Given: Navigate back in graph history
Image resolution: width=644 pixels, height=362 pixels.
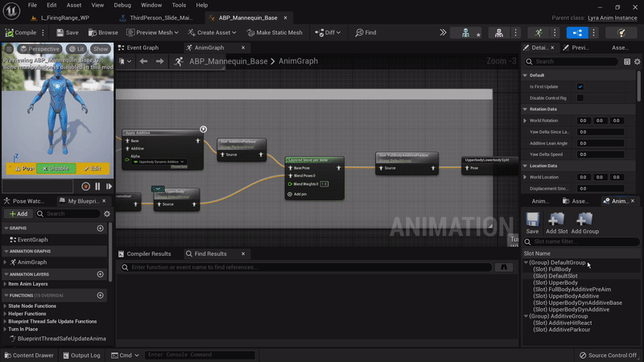Looking at the screenshot, I should coord(143,61).
